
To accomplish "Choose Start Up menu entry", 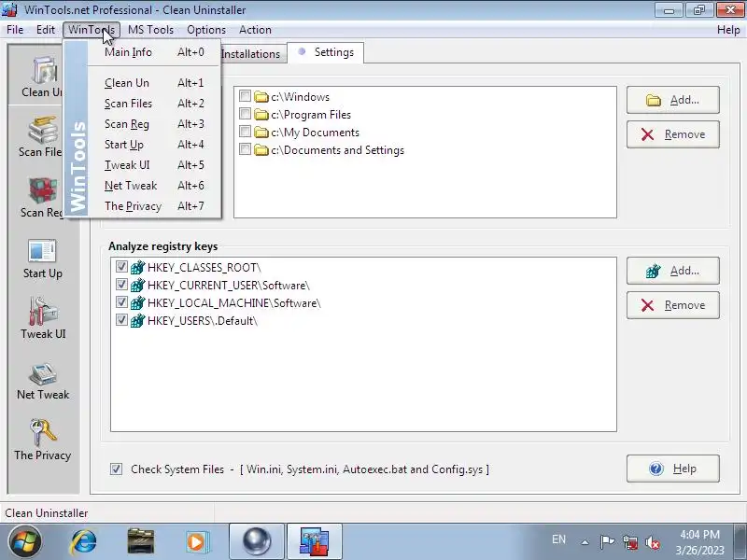I will coord(154,145).
